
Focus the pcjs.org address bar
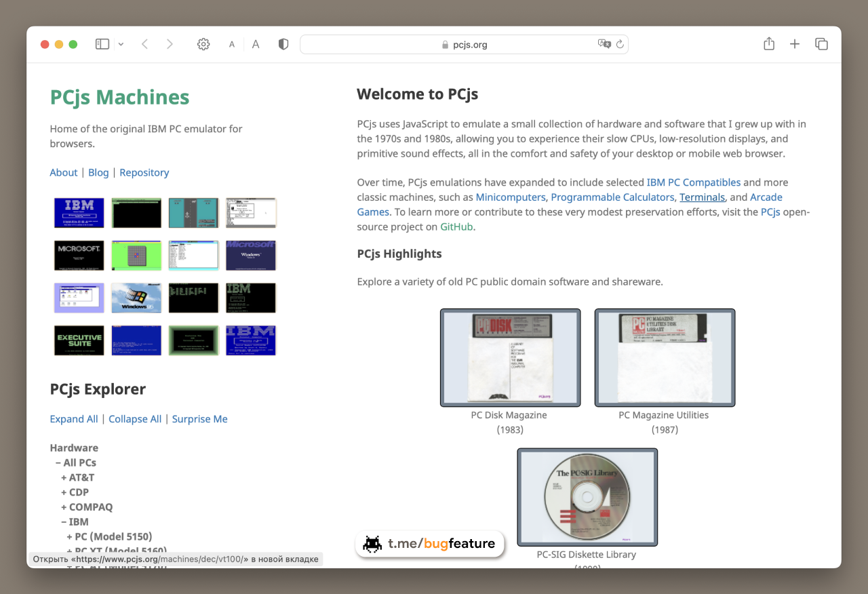[464, 45]
